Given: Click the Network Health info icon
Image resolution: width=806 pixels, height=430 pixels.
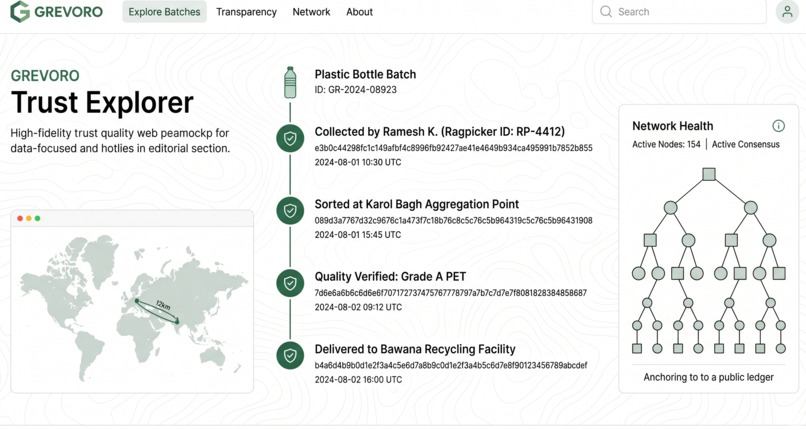Looking at the screenshot, I should 778,126.
